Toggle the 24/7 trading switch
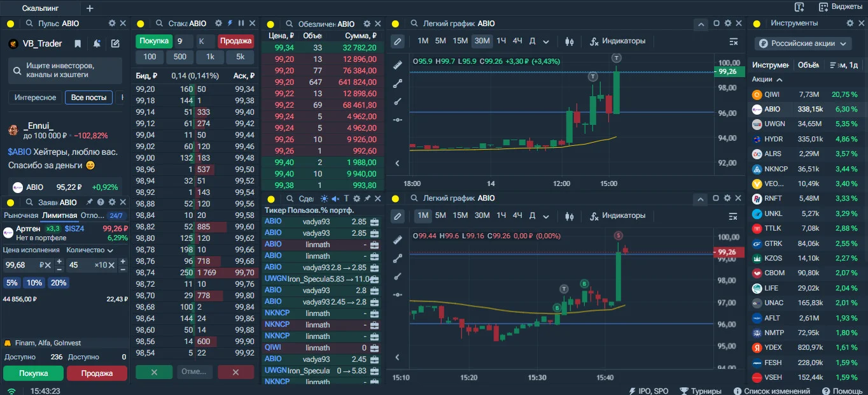 [x=116, y=216]
